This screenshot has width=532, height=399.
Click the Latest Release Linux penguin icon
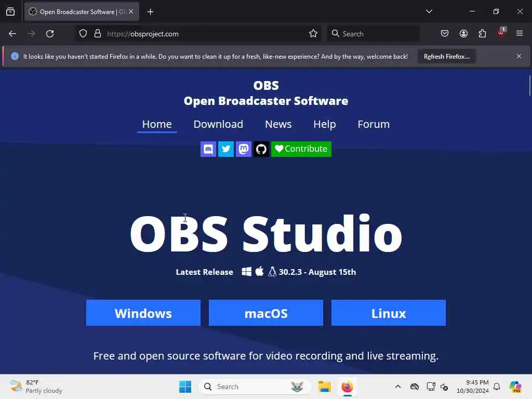(x=272, y=272)
